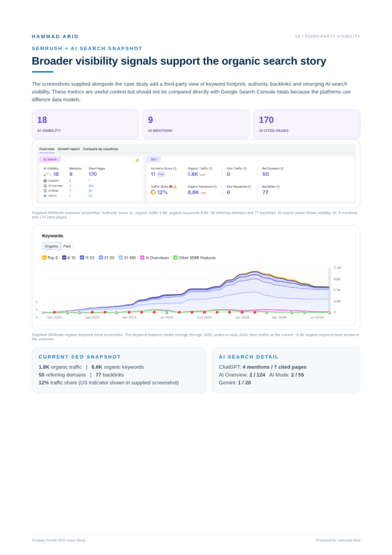Click the Google icon beside AI Overview
Viewport: 392px width, 555px height.
pos(45,186)
